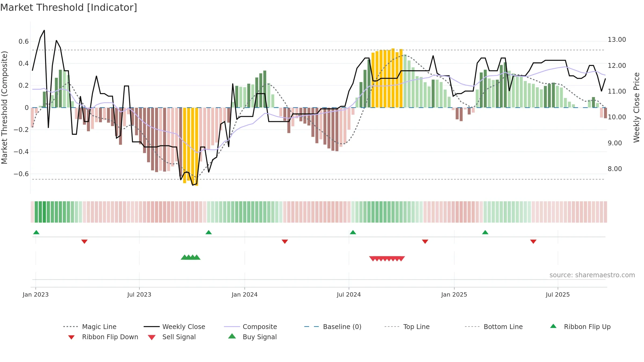Toggle the Magic Line legend entry
The image size is (644, 362).
coord(90,327)
